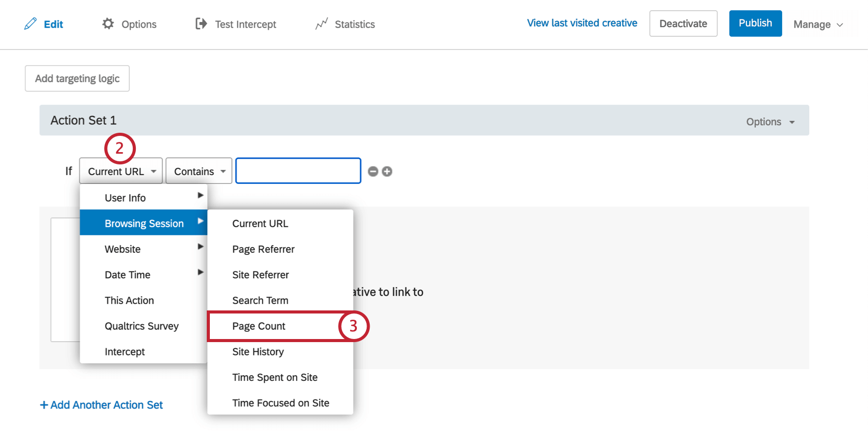Click the Statistics graph icon
The width and height of the screenshot is (868, 434).
coord(321,24)
